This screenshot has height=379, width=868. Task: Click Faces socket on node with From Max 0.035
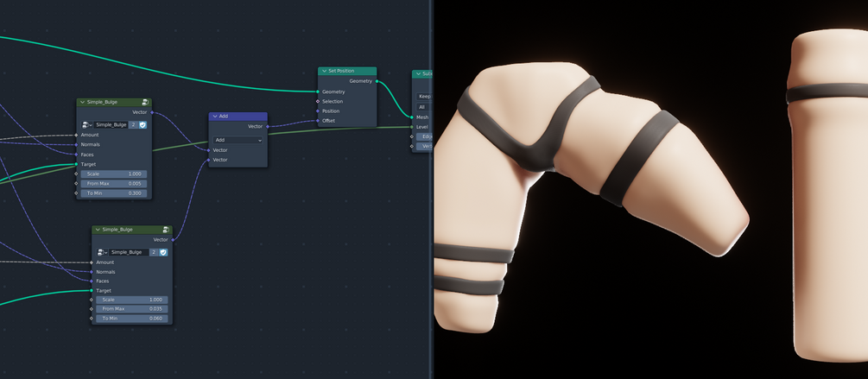click(x=92, y=281)
